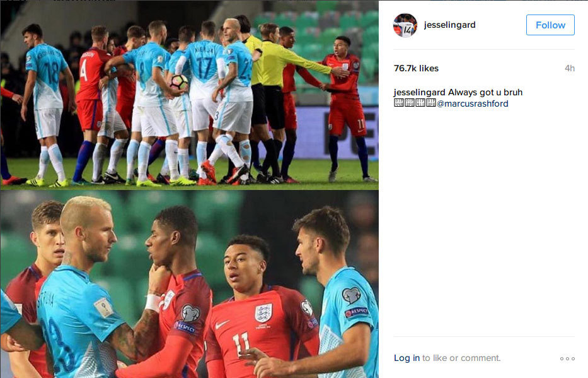
Task: Click jesselingard username in the caption
Action: 420,92
